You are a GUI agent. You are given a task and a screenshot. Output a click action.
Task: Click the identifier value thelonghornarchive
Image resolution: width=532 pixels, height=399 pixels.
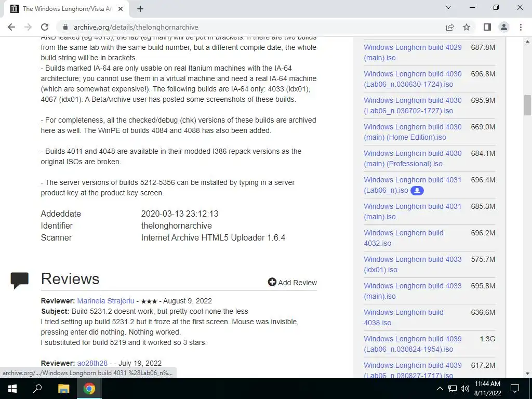coord(177,225)
